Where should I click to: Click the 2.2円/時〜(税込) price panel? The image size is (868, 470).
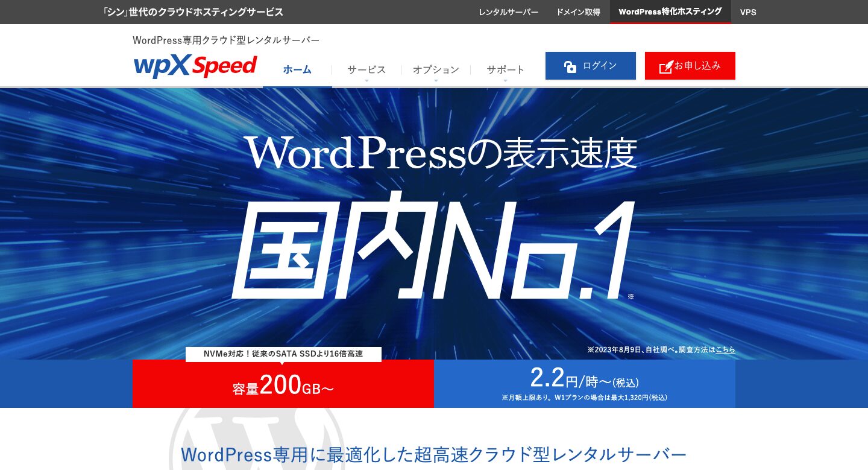tap(585, 384)
